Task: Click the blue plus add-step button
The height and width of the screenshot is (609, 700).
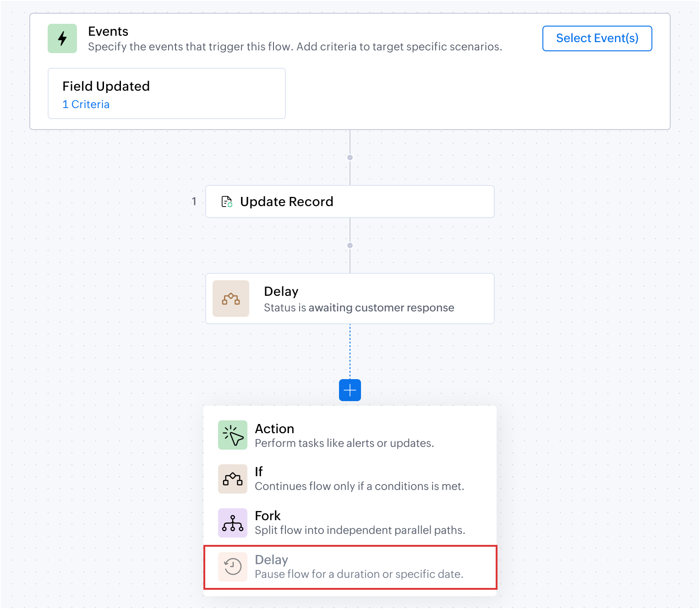Action: click(350, 390)
